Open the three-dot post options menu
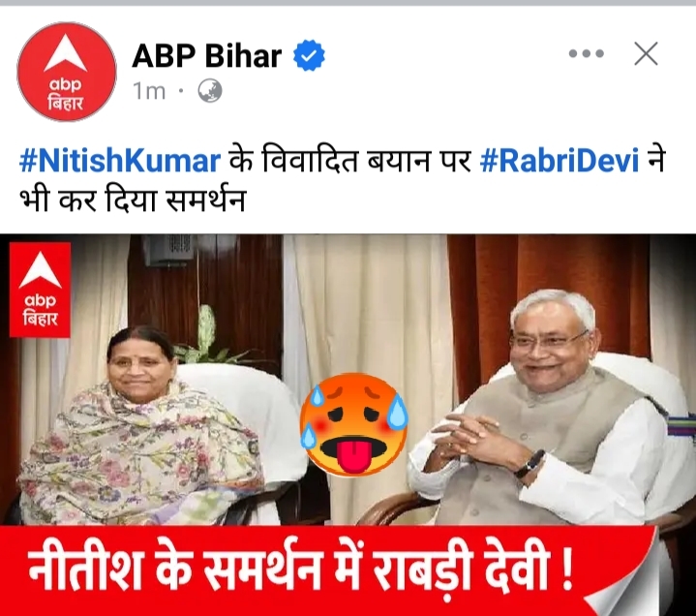 tap(586, 53)
